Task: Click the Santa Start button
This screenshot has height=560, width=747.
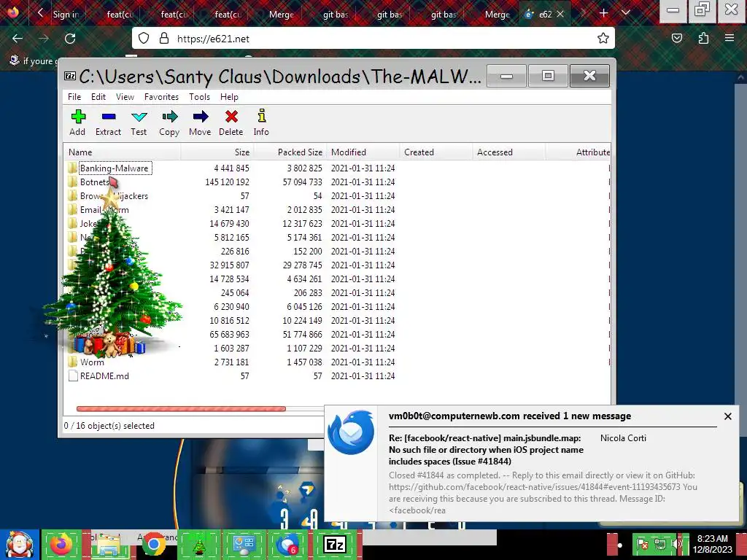Action: coord(19,545)
